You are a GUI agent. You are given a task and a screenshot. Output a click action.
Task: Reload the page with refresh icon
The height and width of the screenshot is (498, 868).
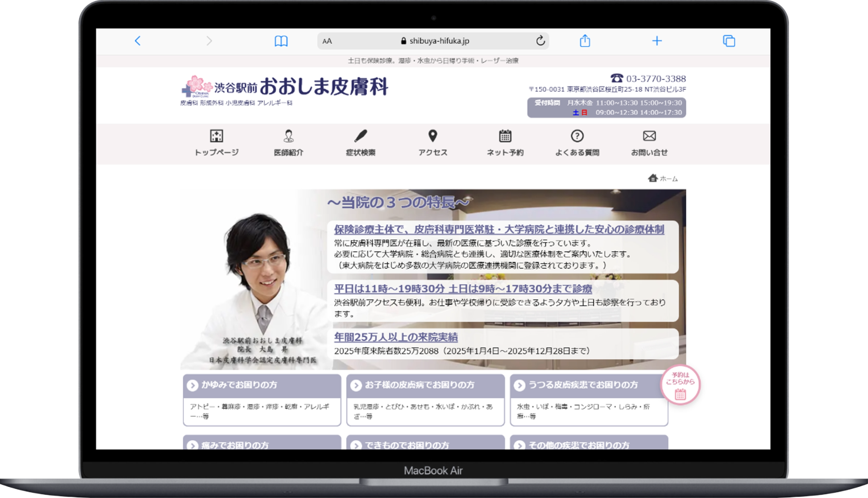point(540,41)
